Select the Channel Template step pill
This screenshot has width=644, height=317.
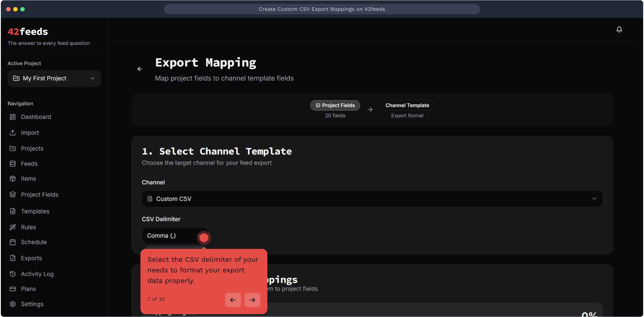[x=407, y=105]
